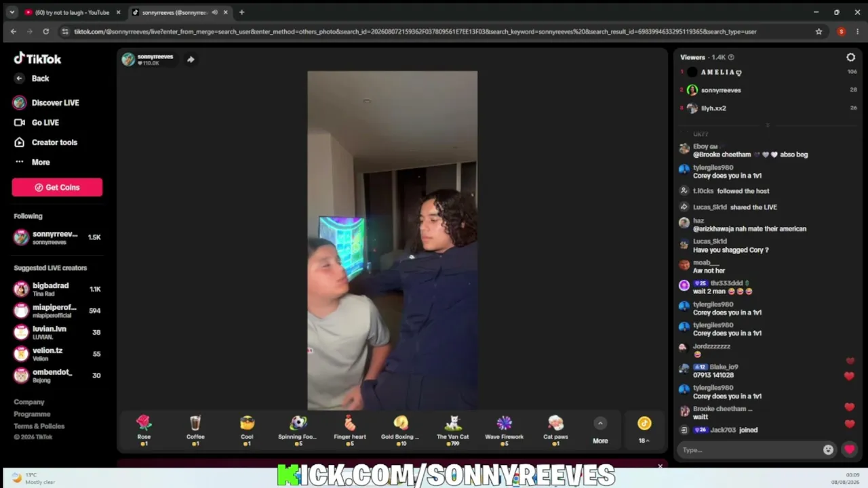Open the Chrome profile icon
Screen dimensions: 868x488
(841, 31)
